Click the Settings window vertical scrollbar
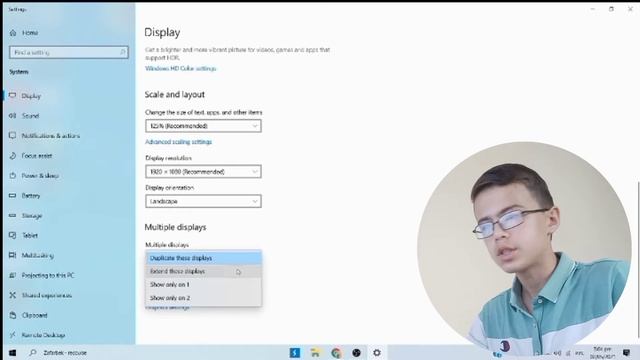Viewport: 640px width, 360px height. (x=638, y=259)
